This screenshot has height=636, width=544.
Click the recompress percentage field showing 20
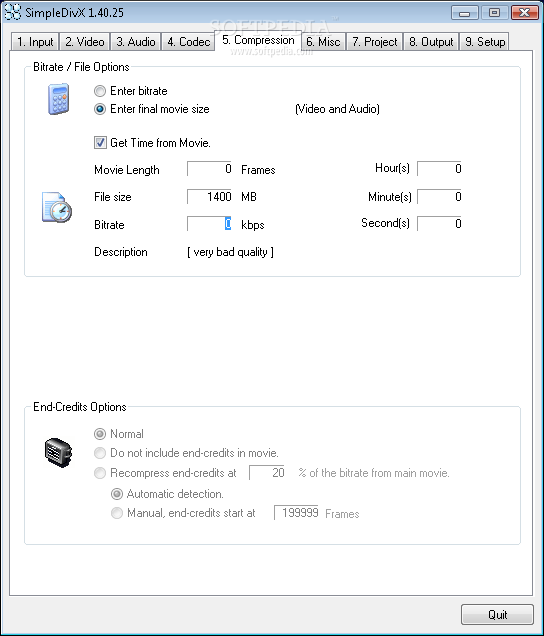pos(267,473)
